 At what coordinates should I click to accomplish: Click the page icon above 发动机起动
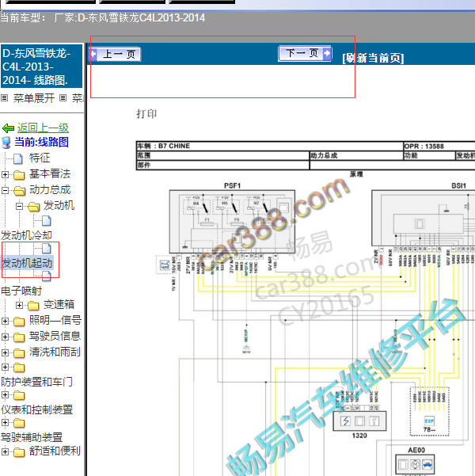(x=46, y=249)
